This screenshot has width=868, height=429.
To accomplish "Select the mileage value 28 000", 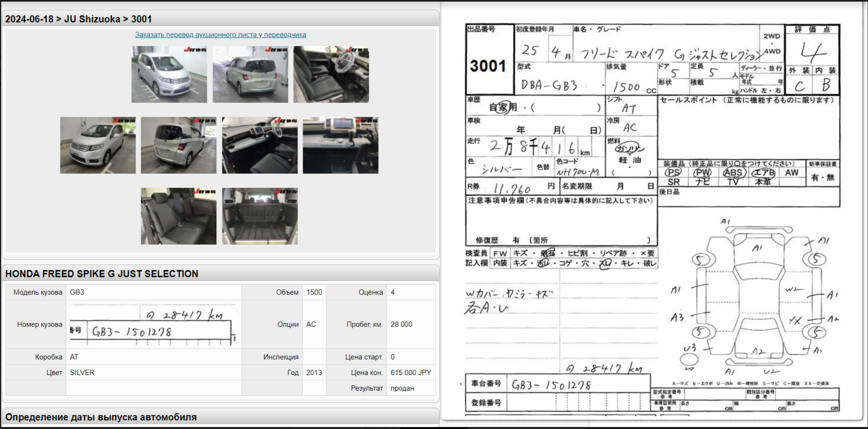I will tap(401, 324).
